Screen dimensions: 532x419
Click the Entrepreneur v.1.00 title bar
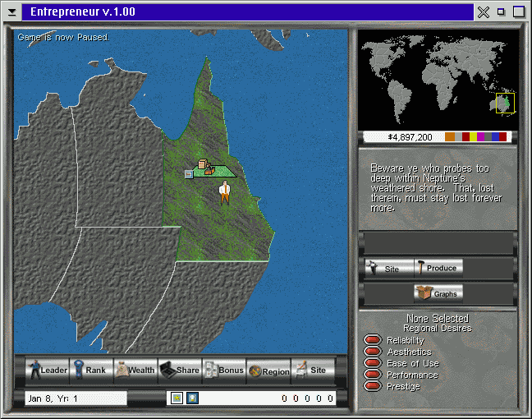(248, 12)
